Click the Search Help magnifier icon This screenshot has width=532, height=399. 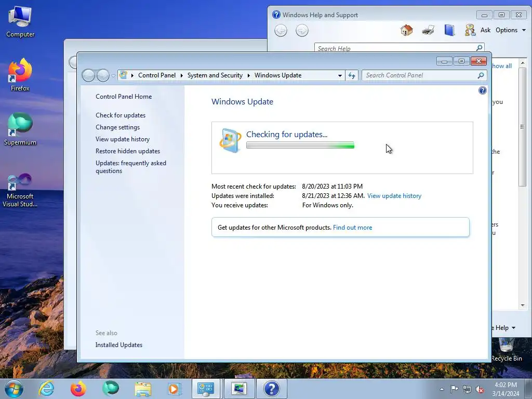(x=479, y=48)
